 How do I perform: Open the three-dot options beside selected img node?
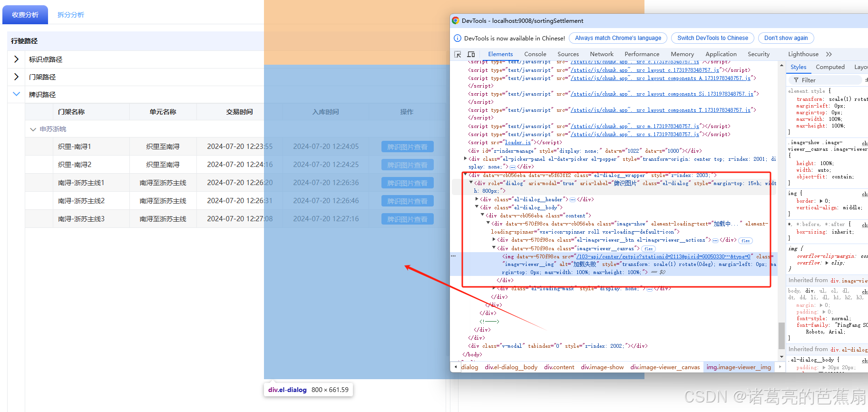click(x=453, y=256)
